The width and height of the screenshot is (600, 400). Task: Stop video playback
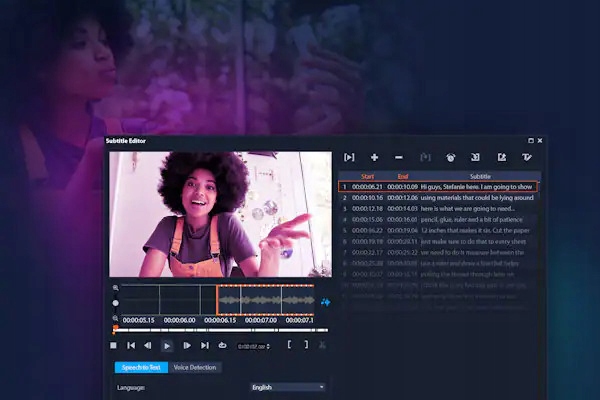coord(114,345)
